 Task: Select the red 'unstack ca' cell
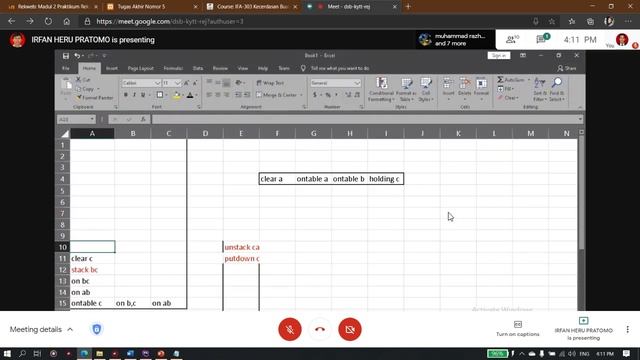(241, 247)
